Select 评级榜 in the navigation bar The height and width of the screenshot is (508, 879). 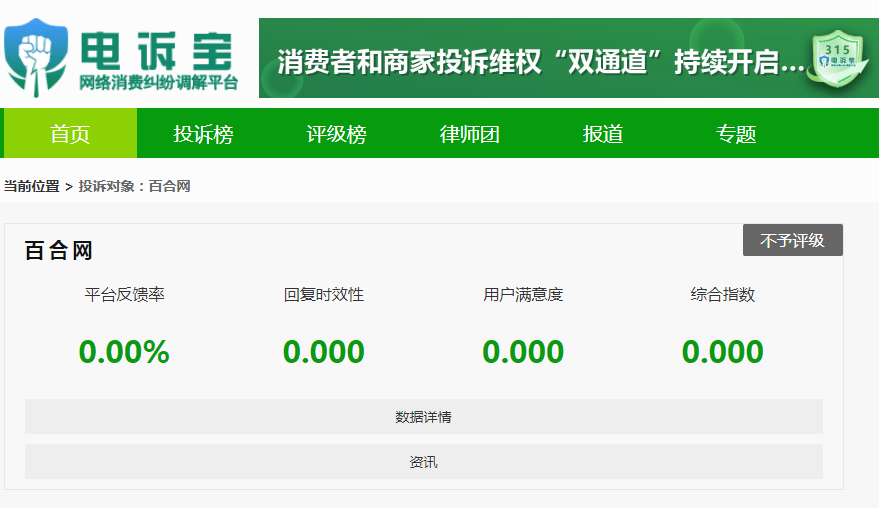[x=336, y=134]
